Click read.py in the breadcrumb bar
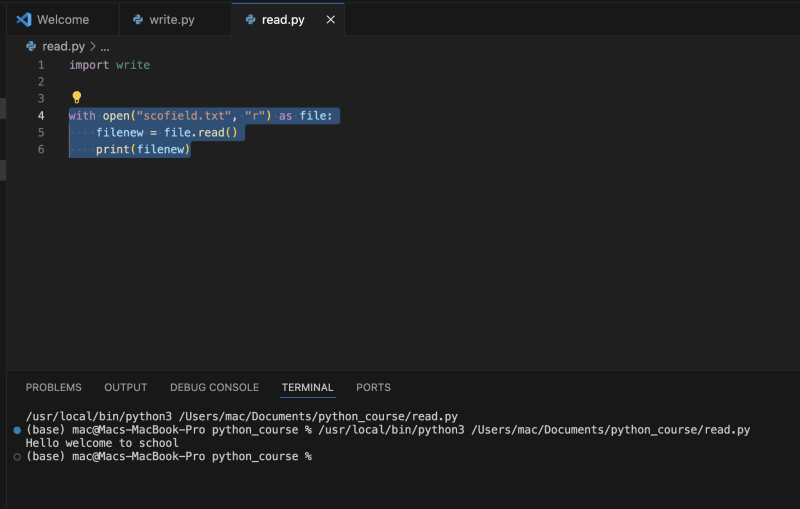Screen dimensions: 800x509 pyautogui.click(x=63, y=46)
